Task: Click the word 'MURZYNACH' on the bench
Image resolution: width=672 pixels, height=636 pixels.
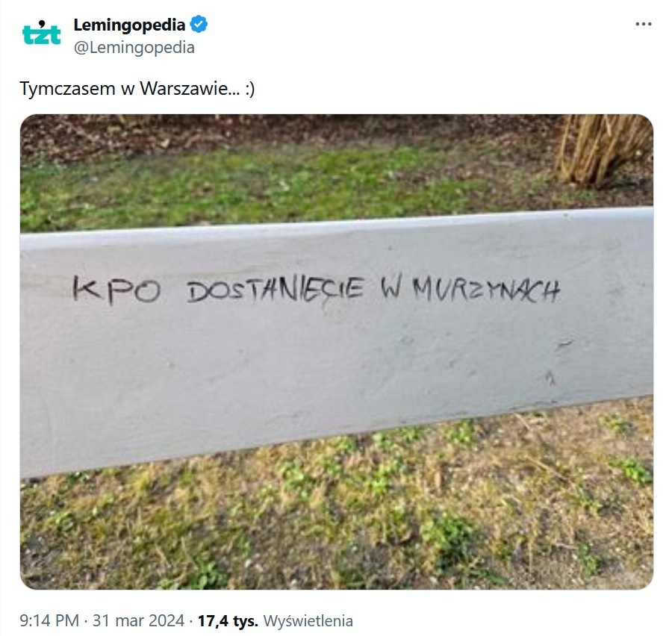Action: click(486, 290)
